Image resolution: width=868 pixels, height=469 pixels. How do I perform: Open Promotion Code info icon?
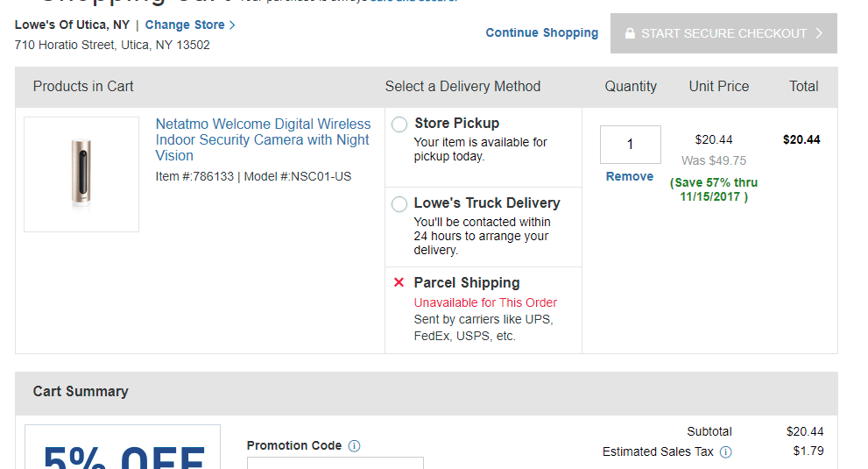tap(354, 445)
